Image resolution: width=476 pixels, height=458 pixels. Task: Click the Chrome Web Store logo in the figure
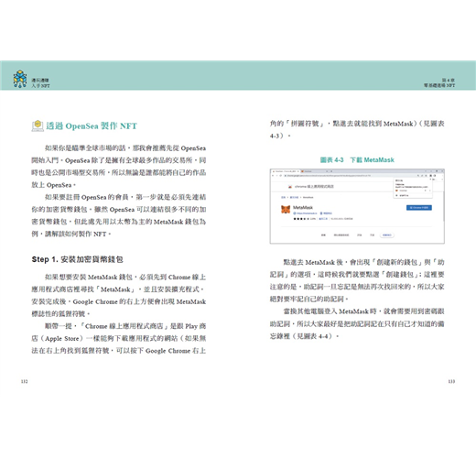click(x=290, y=186)
